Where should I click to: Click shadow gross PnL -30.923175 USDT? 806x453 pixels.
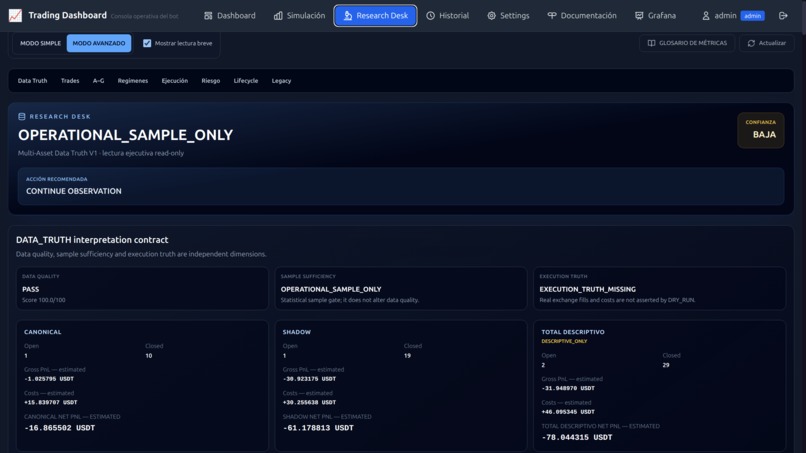[x=309, y=379]
